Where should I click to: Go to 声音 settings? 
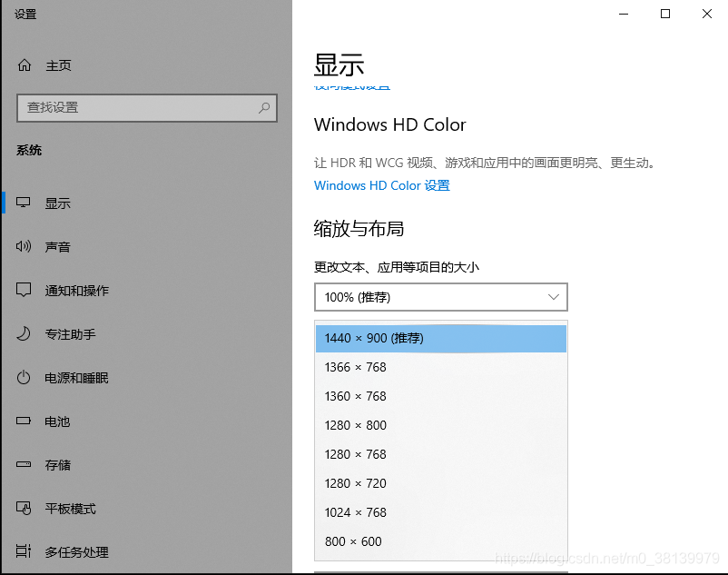(x=57, y=247)
